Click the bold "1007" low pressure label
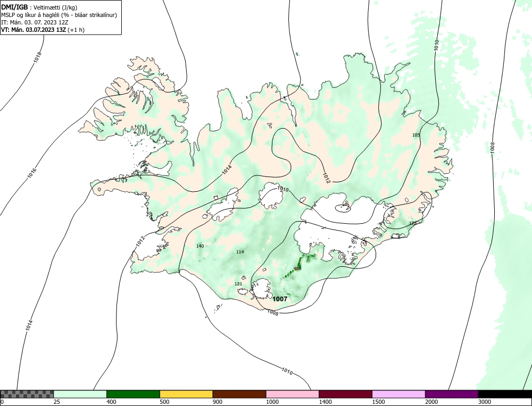 click(x=280, y=299)
